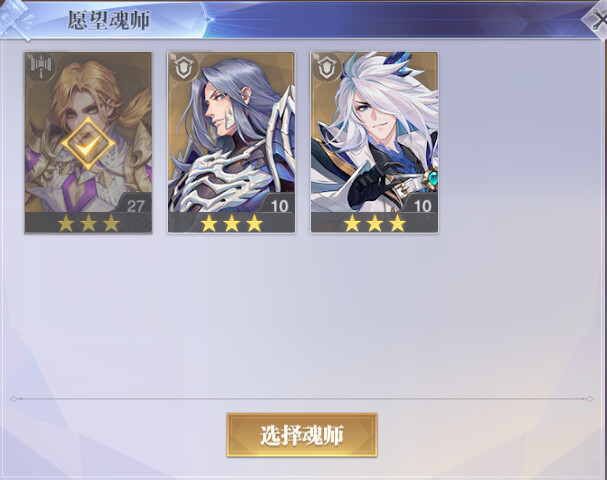
Task: Click the level 27 badge
Action: (135, 205)
